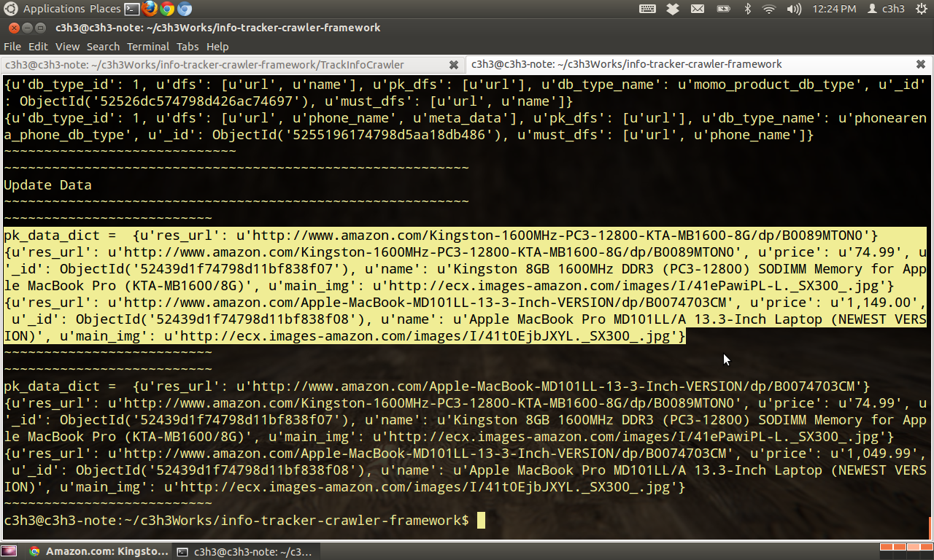Open the mail messaging indicator

698,9
